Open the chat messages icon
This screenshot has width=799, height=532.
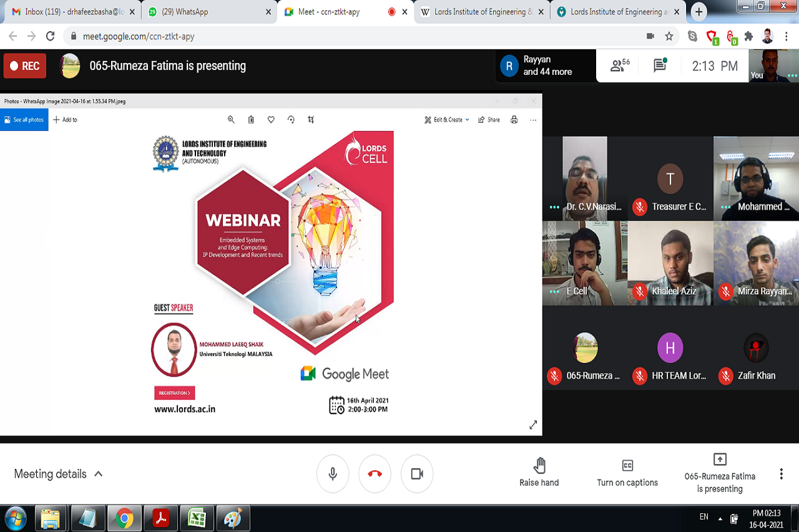[x=660, y=65]
